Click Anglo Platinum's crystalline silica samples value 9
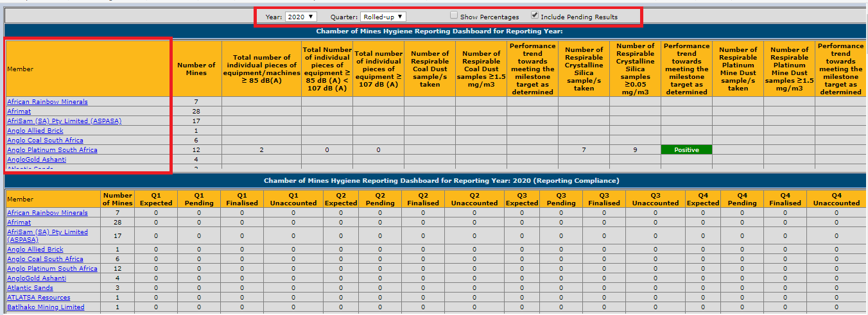The height and width of the screenshot is (315, 868). (635, 149)
